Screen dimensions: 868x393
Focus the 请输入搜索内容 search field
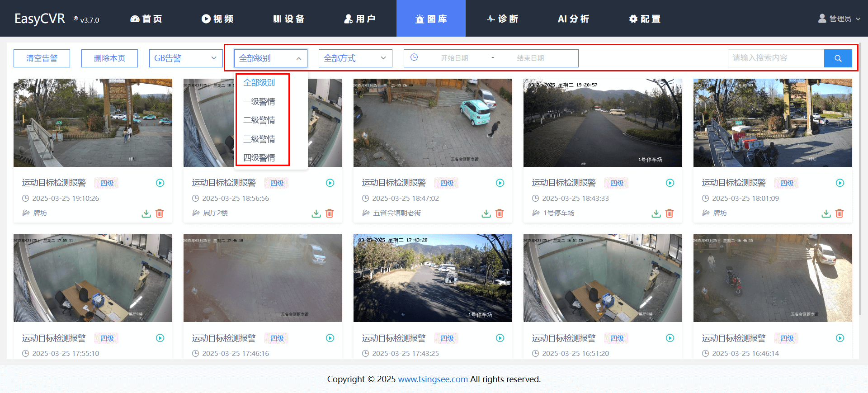(x=775, y=58)
